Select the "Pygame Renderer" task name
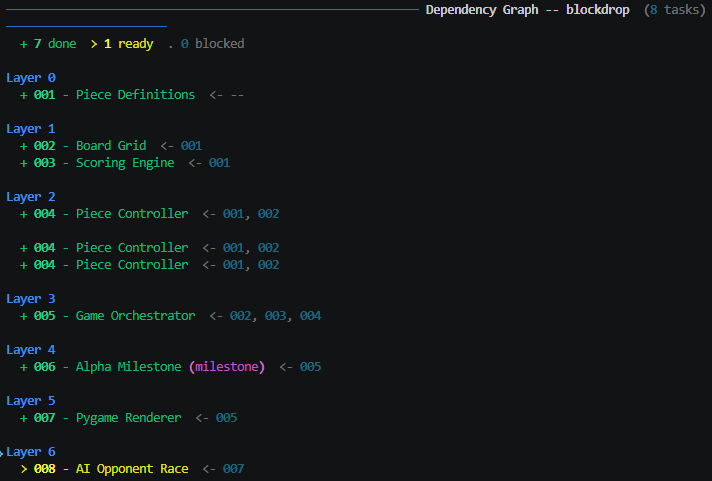Screen dimensions: 712x481 pyautogui.click(x=129, y=418)
